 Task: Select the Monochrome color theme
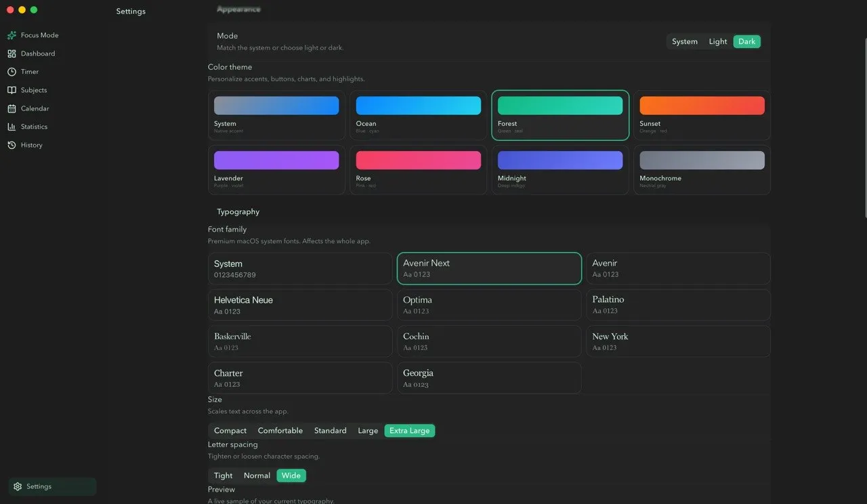(702, 170)
